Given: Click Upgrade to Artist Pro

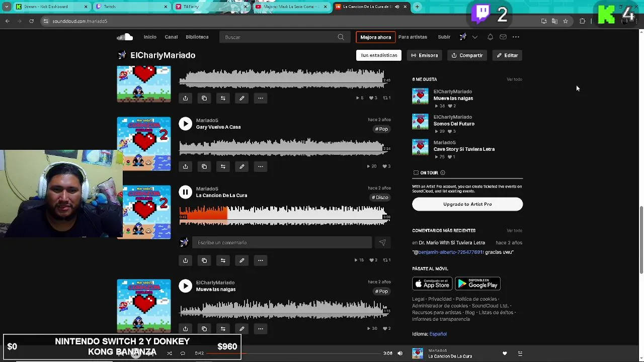Looking at the screenshot, I should tap(467, 204).
